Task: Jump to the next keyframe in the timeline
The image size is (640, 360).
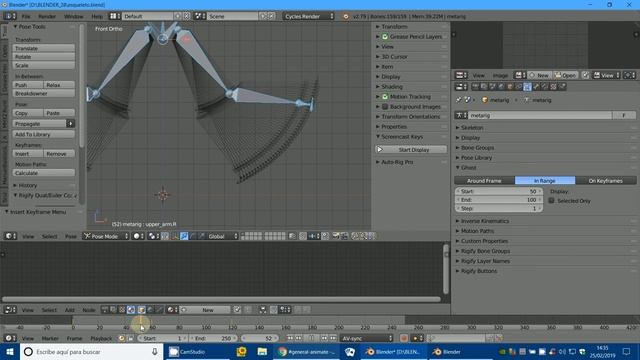Action: coord(324,338)
